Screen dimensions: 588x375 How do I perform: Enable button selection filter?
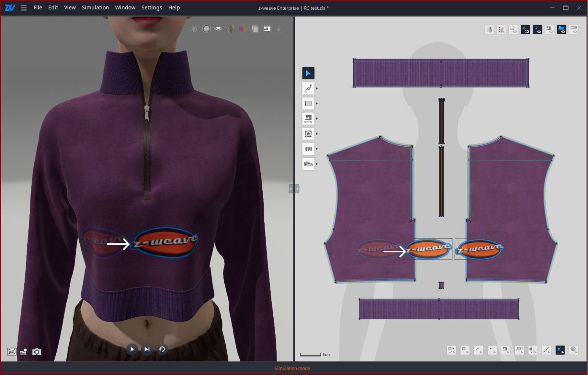click(574, 350)
